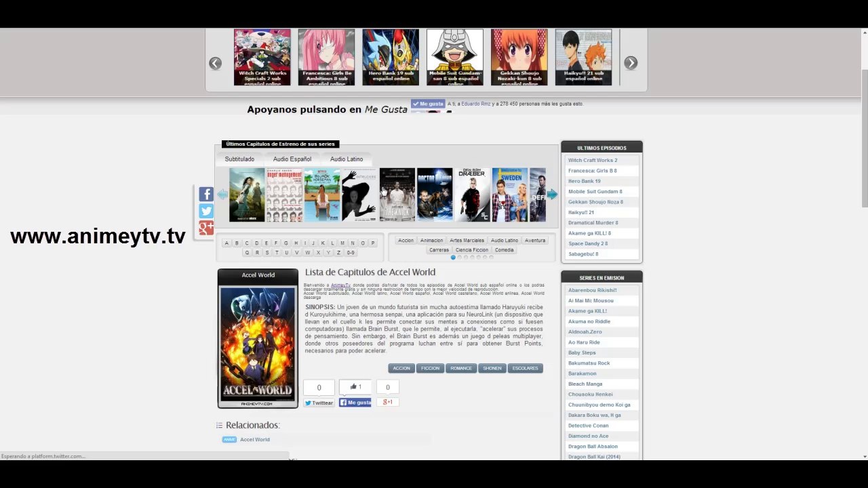Select the Animacion genre button
This screenshot has height=488, width=868.
click(431, 240)
